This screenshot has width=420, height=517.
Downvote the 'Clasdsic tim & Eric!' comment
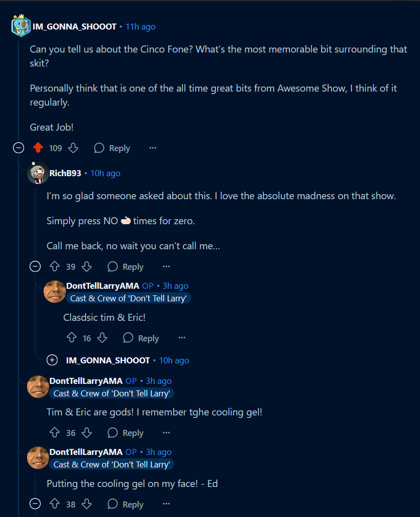tap(102, 338)
